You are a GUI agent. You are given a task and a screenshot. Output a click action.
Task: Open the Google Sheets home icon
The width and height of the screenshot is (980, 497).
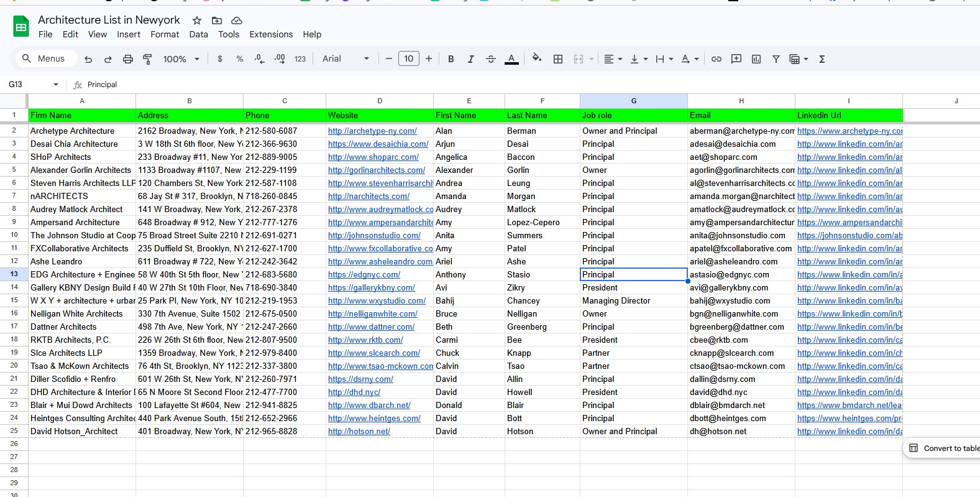pyautogui.click(x=21, y=27)
